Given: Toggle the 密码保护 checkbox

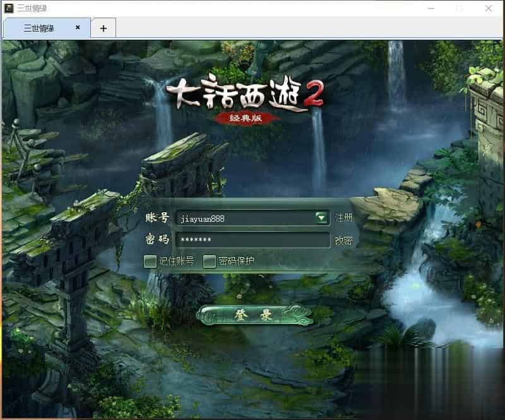Looking at the screenshot, I should pyautogui.click(x=210, y=261).
